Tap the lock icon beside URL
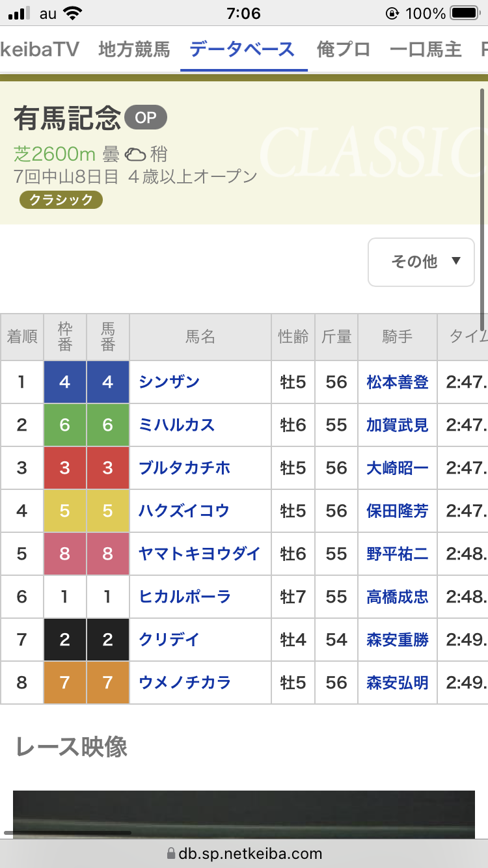The height and width of the screenshot is (868, 488). pos(171,853)
